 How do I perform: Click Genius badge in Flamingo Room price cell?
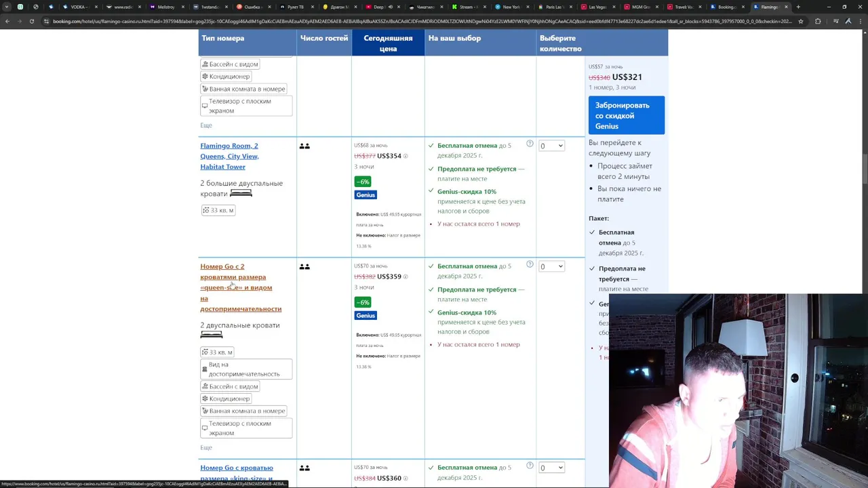point(366,195)
